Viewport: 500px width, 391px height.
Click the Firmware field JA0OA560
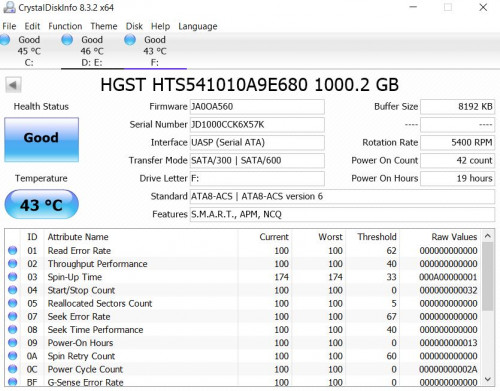tap(257, 107)
